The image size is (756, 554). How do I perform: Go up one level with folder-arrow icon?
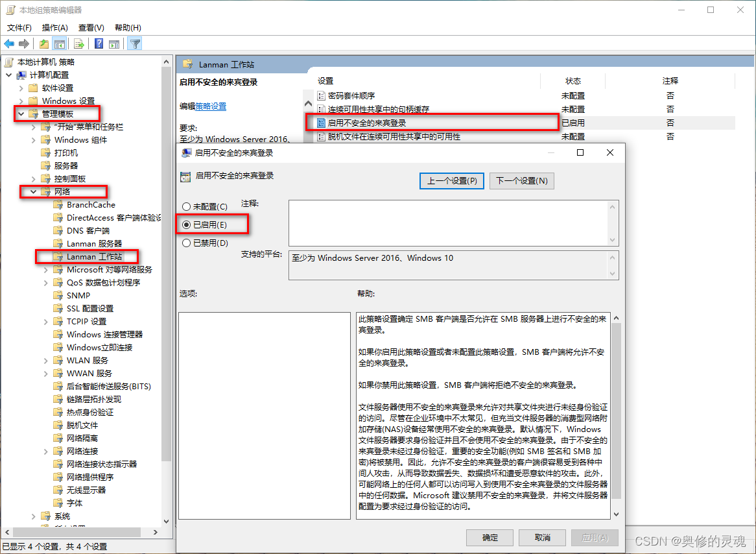(x=44, y=44)
